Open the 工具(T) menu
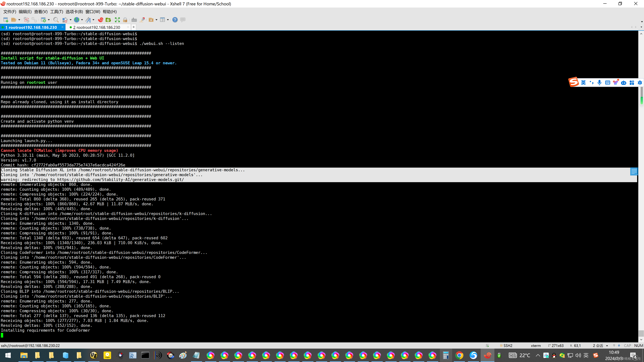 [x=57, y=12]
